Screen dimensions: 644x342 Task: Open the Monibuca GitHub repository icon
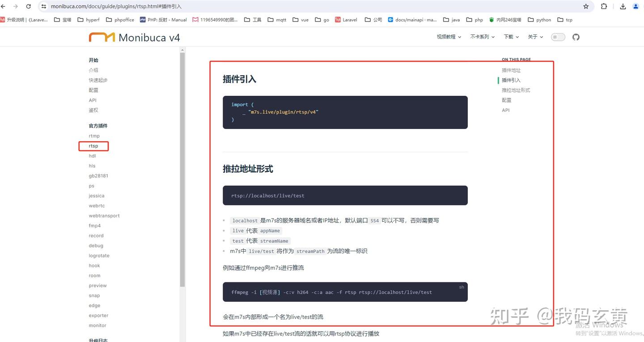tap(576, 37)
